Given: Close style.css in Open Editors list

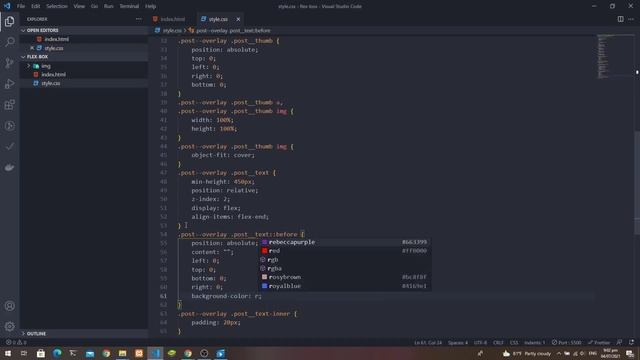Looking at the screenshot, I should click(x=32, y=48).
